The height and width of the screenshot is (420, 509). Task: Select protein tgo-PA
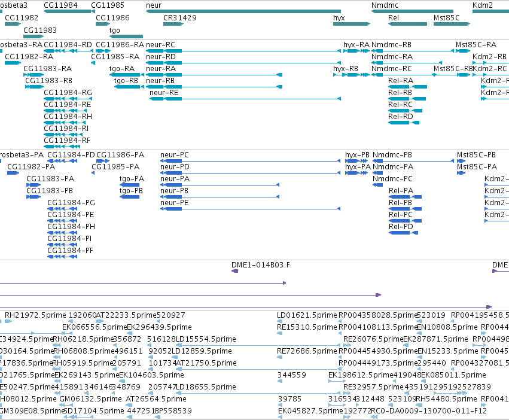tap(130, 185)
